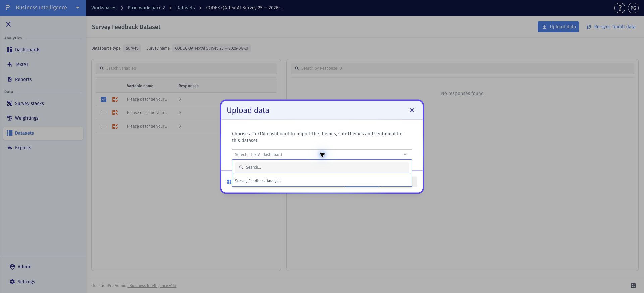
Task: Collapse the sidebar with the X icon
Action: pyautogui.click(x=8, y=24)
